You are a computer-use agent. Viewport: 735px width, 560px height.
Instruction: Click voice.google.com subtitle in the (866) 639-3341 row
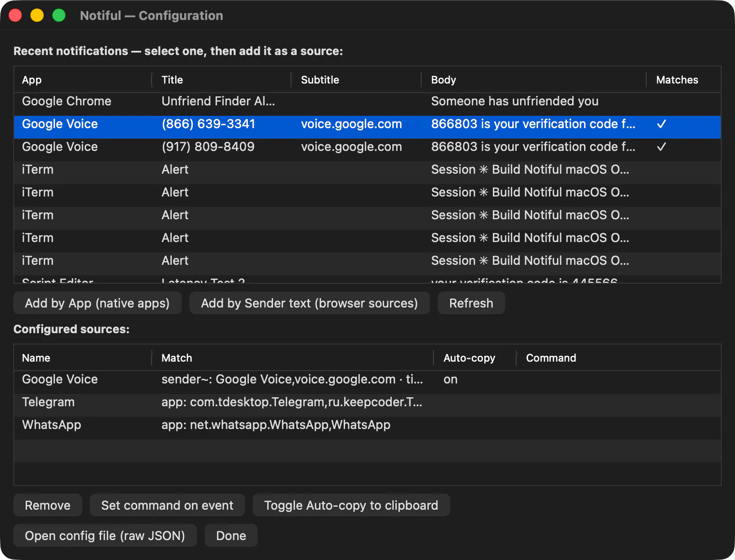coord(351,124)
